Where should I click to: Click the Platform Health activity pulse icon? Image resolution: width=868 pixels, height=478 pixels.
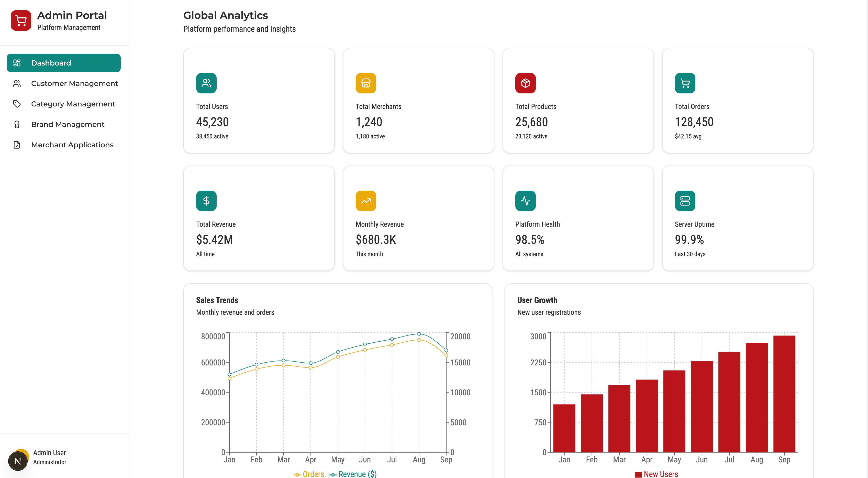(x=525, y=201)
